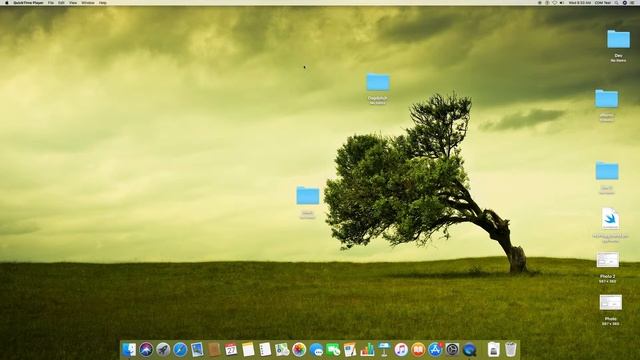
Task: Open Maps icon in Dock
Action: point(282,350)
